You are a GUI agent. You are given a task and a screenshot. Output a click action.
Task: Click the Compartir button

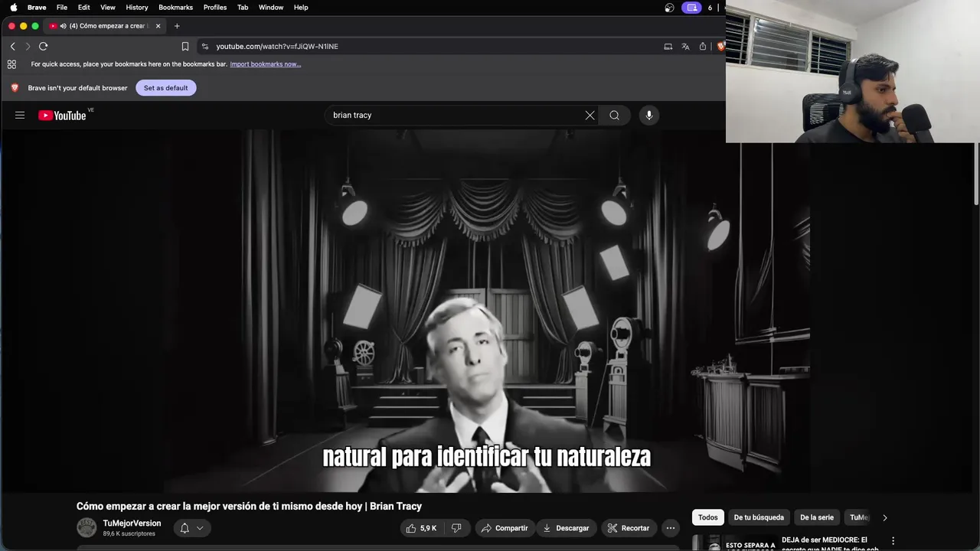505,528
